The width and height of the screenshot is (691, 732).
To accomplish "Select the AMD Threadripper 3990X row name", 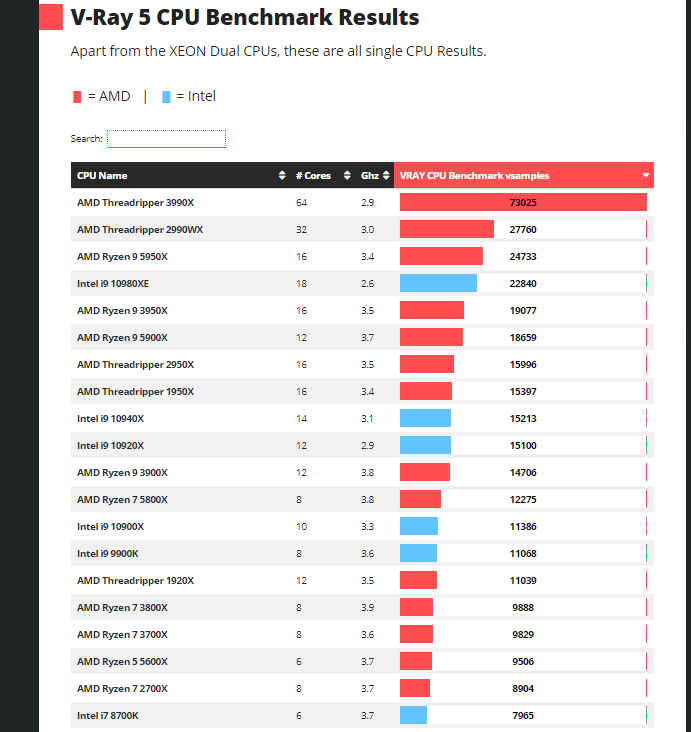I will tap(135, 203).
